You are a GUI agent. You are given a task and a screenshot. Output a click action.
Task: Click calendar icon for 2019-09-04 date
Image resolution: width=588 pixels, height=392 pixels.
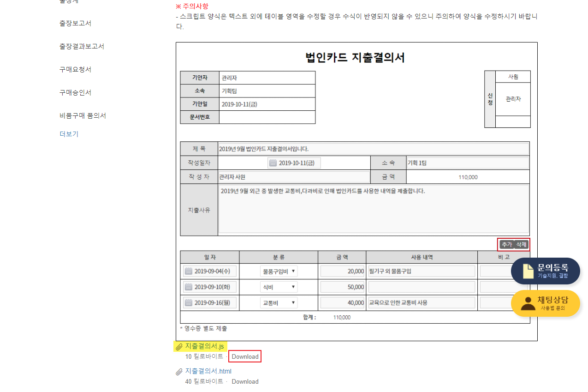coord(189,271)
